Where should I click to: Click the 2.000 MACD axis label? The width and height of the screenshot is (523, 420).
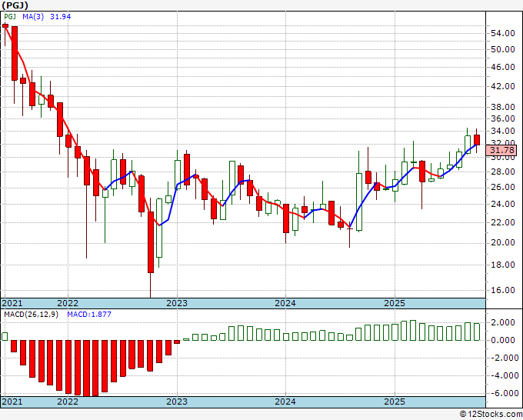(503, 322)
